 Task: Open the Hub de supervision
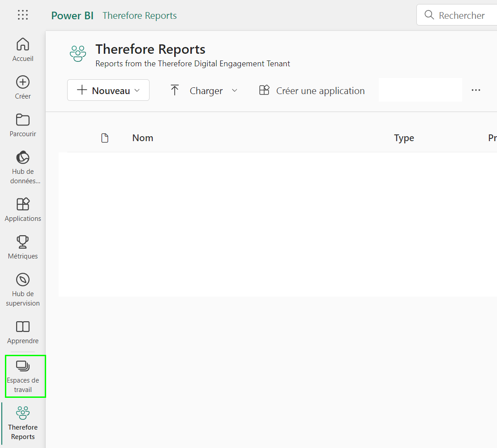22,289
